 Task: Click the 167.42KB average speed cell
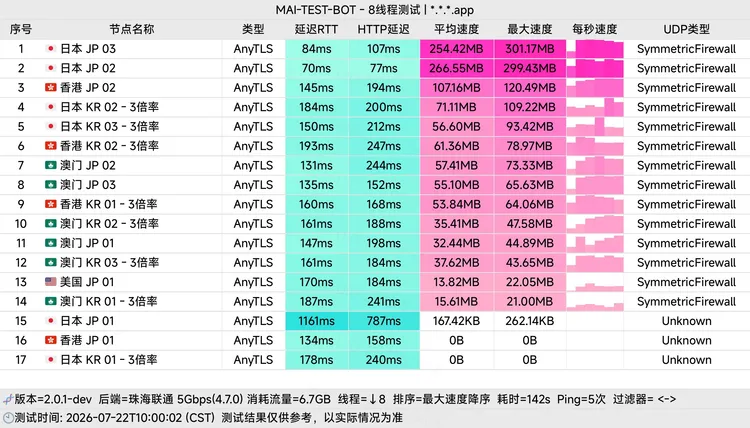pyautogui.click(x=456, y=320)
